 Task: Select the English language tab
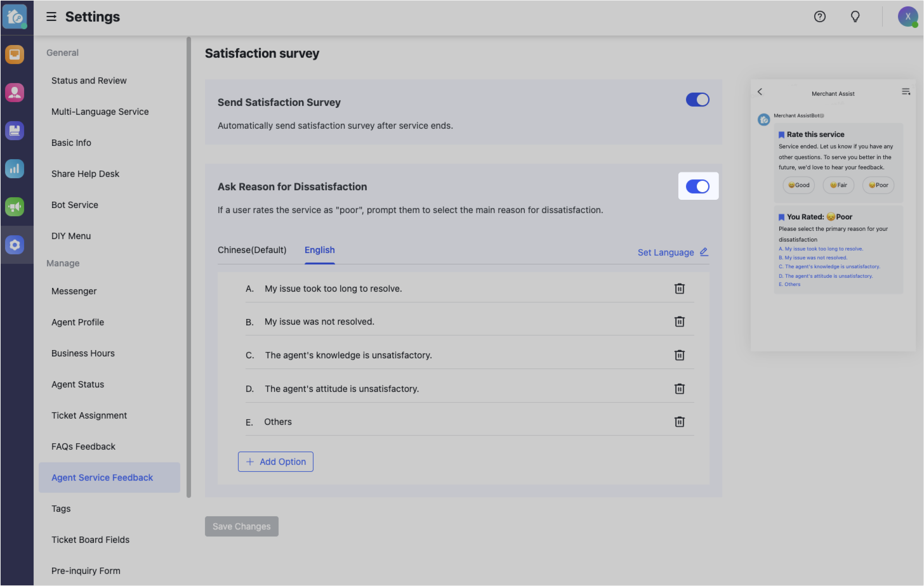(319, 250)
